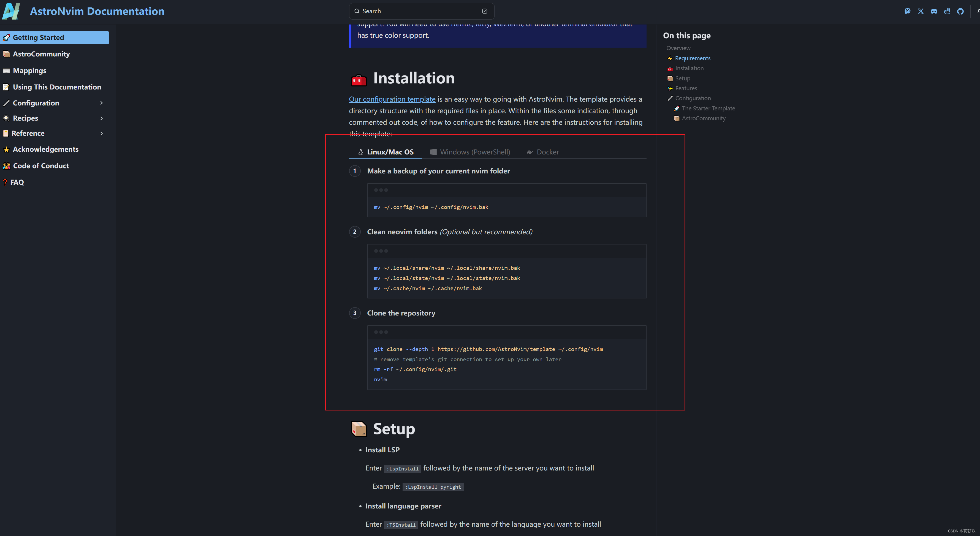Switch to the Windows (PowerShell) tab
This screenshot has width=980, height=536.
(470, 152)
